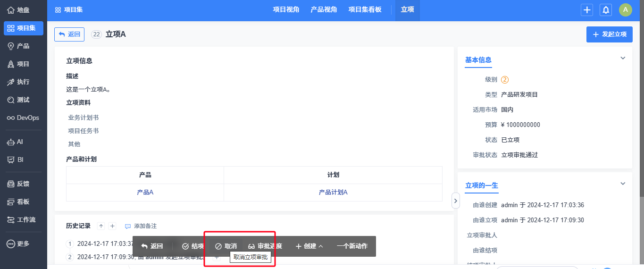Click the 产品 lightbulb icon in sidebar
Screen dimensions: 644x269
(10, 46)
